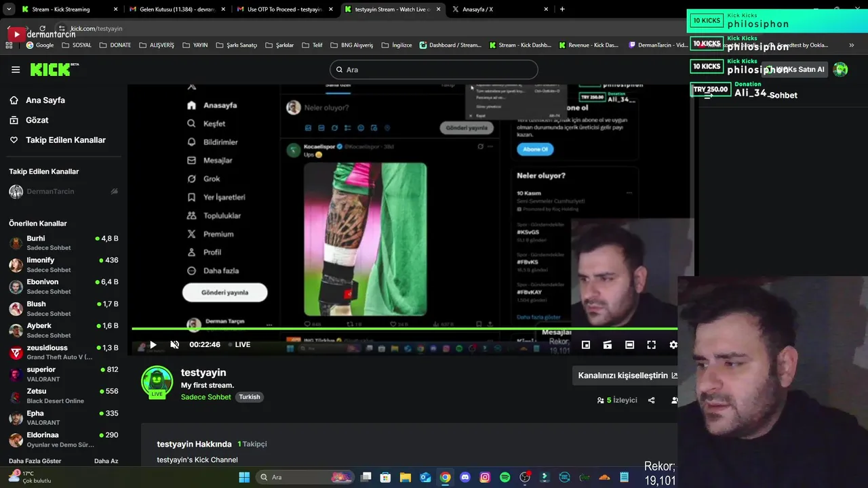Switch the player to theater mode
Screen dimensions: 868x488
(629, 345)
